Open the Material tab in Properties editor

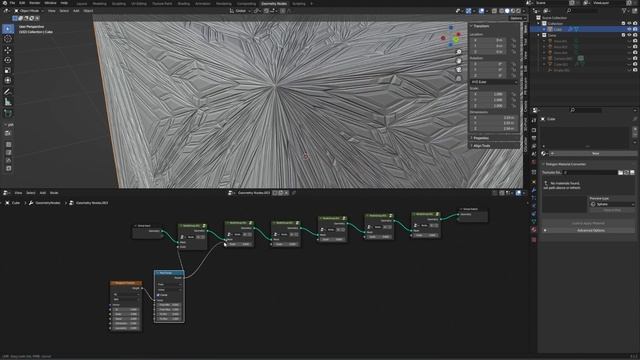click(x=534, y=229)
